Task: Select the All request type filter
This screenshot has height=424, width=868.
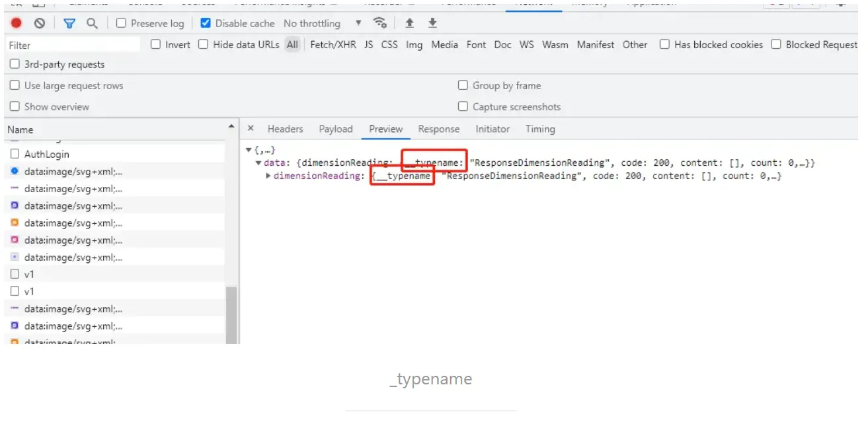Action: (292, 44)
